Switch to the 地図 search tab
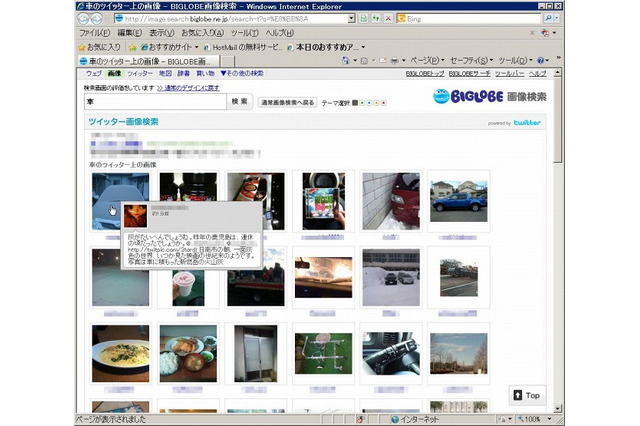Image resolution: width=640 pixels, height=426 pixels. click(x=165, y=73)
